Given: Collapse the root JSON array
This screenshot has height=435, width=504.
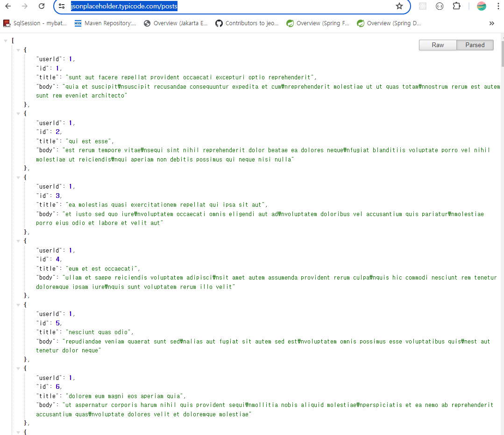Looking at the screenshot, I should pos(6,41).
